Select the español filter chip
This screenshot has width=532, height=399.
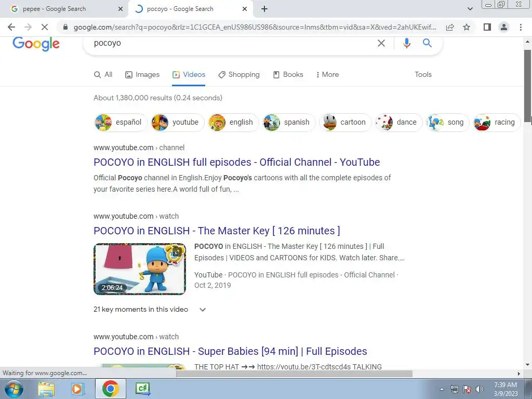pos(121,122)
